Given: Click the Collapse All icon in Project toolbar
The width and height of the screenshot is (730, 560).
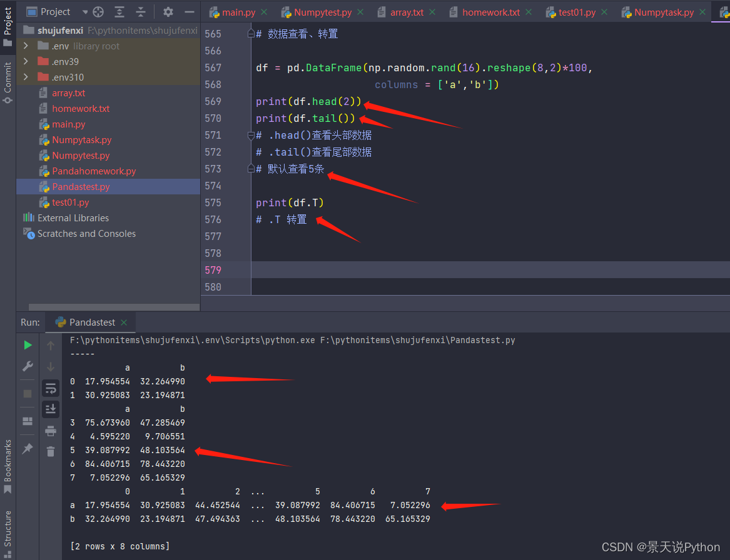Looking at the screenshot, I should pyautogui.click(x=141, y=12).
